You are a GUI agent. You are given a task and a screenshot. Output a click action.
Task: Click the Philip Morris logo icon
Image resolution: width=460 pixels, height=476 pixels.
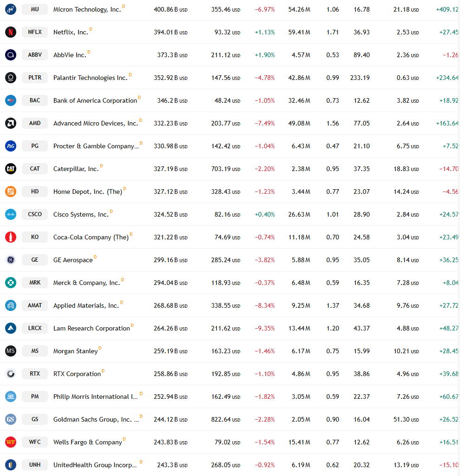[x=11, y=397]
